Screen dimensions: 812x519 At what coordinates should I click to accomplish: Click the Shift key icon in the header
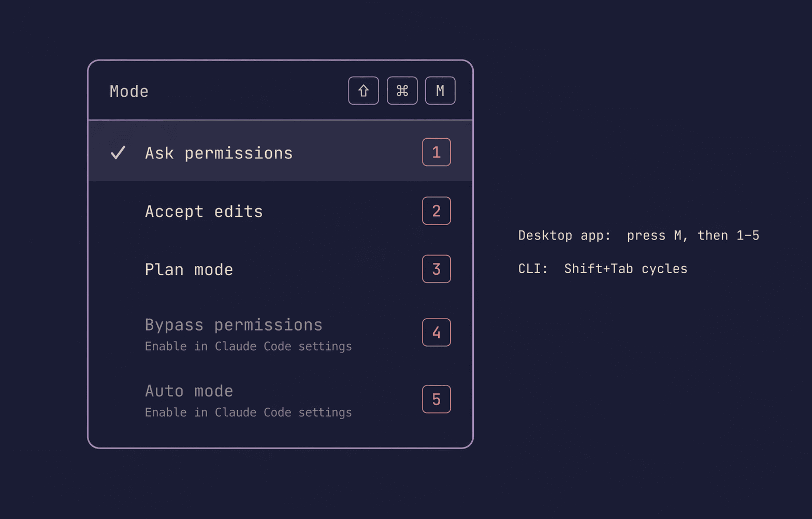pos(363,91)
